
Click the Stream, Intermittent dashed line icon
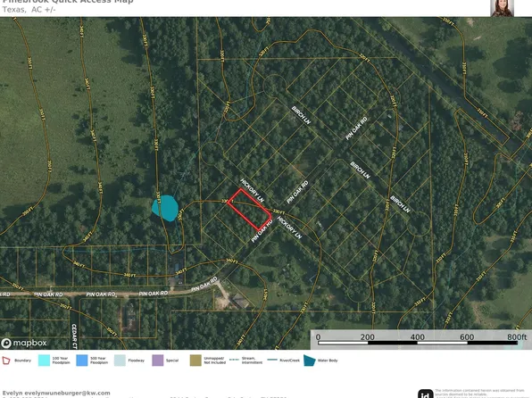(234, 360)
